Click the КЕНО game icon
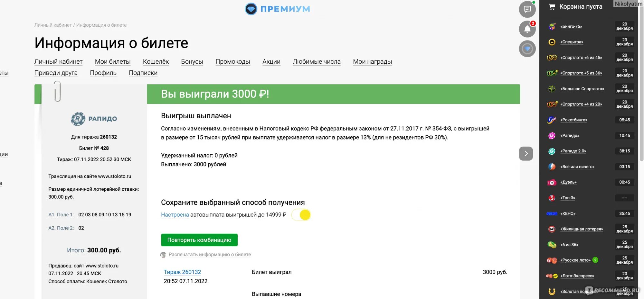The height and width of the screenshot is (299, 644). (552, 213)
